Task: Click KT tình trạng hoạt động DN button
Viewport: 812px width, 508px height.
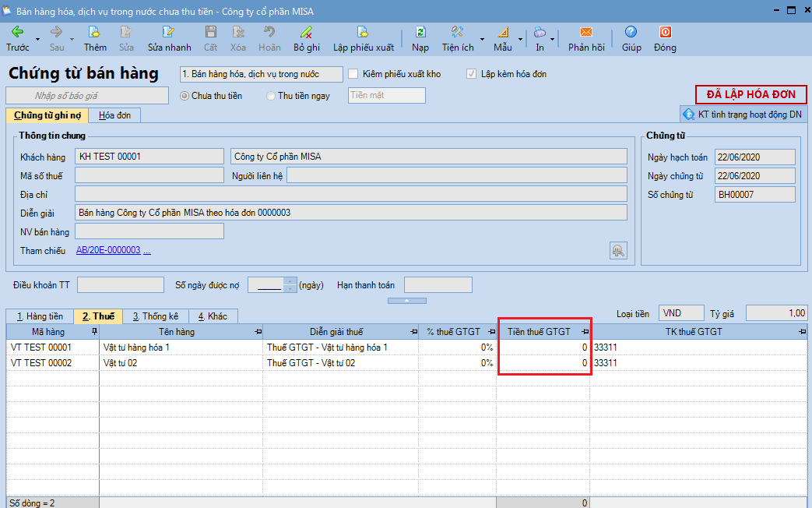Action: 743,115
